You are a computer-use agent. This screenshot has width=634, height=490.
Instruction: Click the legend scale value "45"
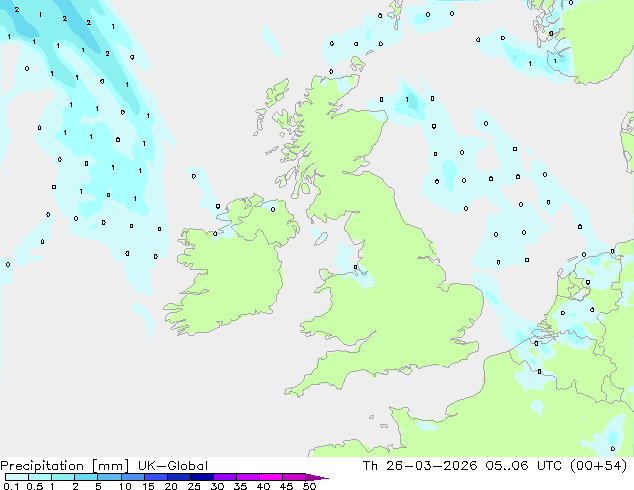point(286,486)
